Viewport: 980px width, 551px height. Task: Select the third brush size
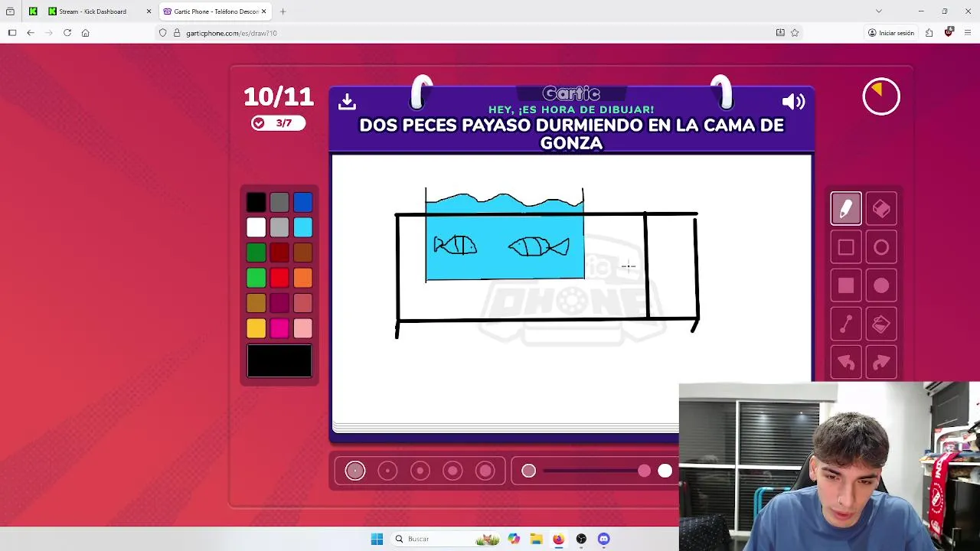420,471
